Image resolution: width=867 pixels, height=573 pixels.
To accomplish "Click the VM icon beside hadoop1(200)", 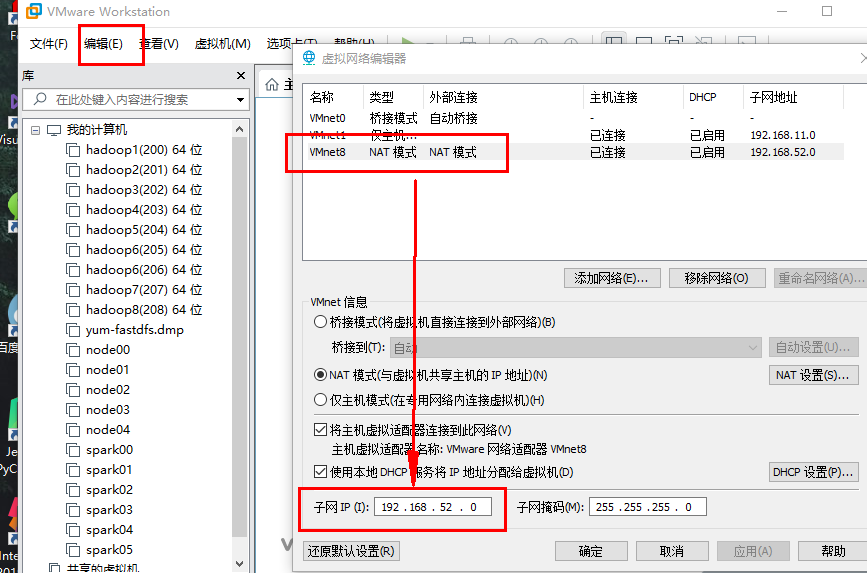I will tap(73, 150).
